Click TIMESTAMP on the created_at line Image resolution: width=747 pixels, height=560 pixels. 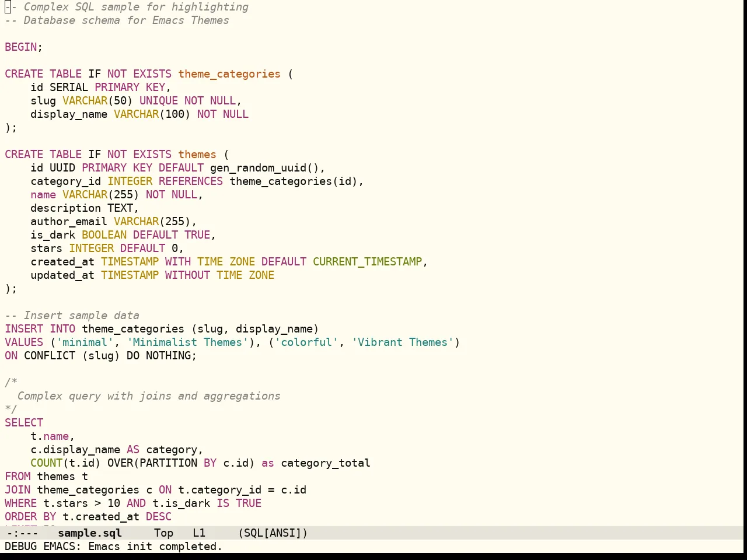[x=130, y=262]
